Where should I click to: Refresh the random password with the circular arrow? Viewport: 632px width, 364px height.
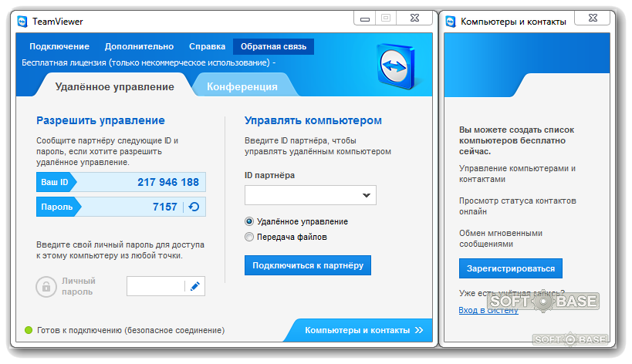(194, 207)
